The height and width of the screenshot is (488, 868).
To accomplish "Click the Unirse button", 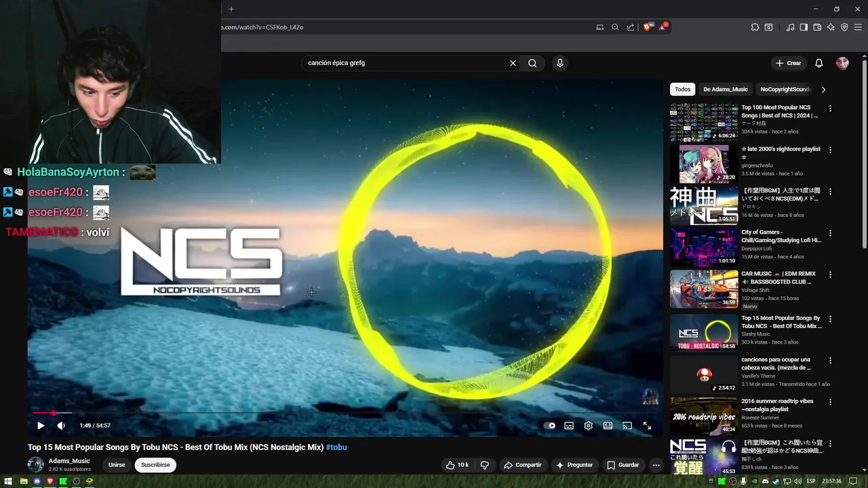I will point(117,465).
